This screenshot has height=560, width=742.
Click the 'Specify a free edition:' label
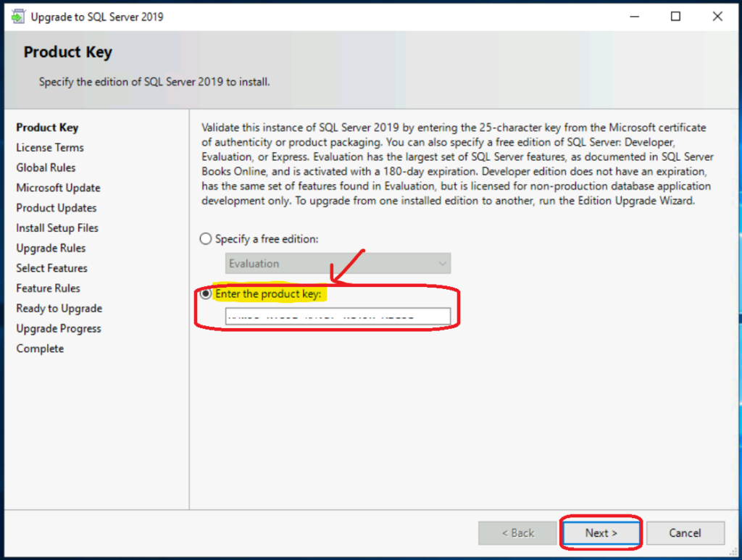coord(267,239)
